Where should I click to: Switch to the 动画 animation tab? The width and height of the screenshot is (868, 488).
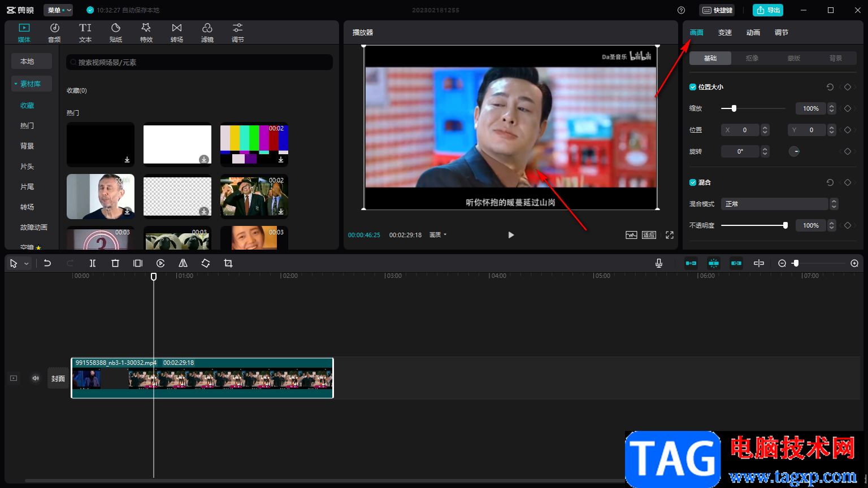753,33
